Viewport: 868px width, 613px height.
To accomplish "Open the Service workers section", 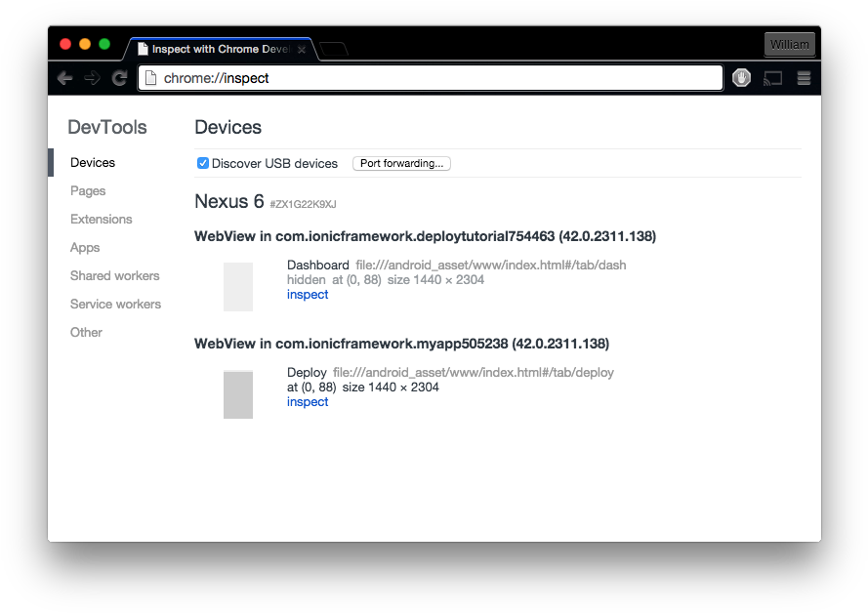I will pos(115,304).
